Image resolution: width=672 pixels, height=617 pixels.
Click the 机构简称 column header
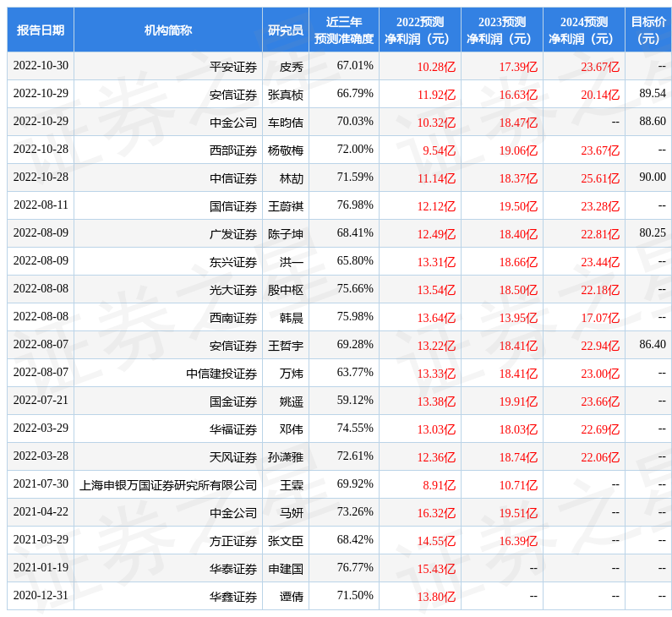[x=168, y=30]
